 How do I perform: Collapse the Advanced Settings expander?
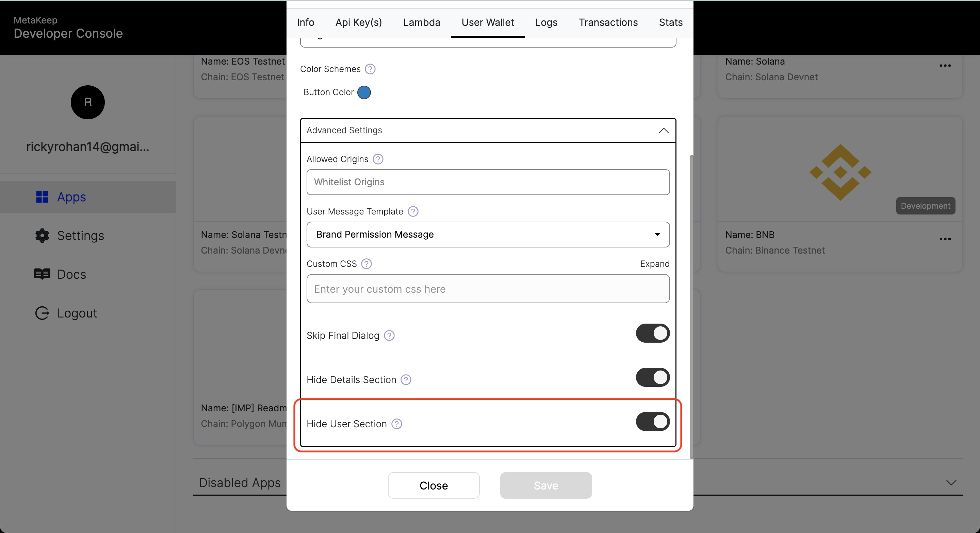(x=664, y=130)
